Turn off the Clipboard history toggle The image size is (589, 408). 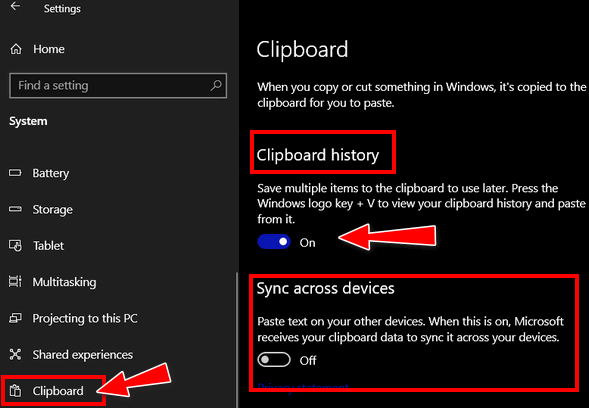274,242
